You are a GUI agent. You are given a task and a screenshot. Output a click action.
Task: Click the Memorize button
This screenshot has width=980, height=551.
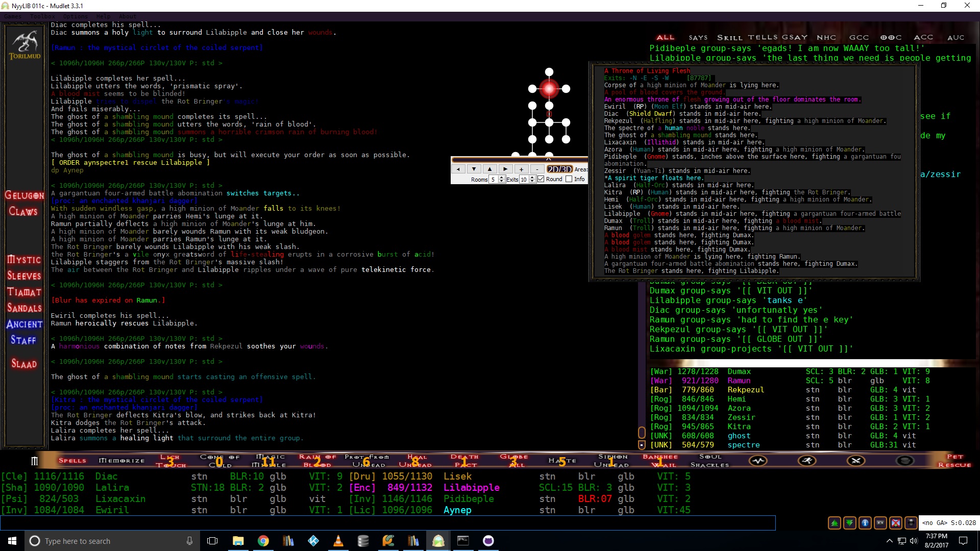121,461
